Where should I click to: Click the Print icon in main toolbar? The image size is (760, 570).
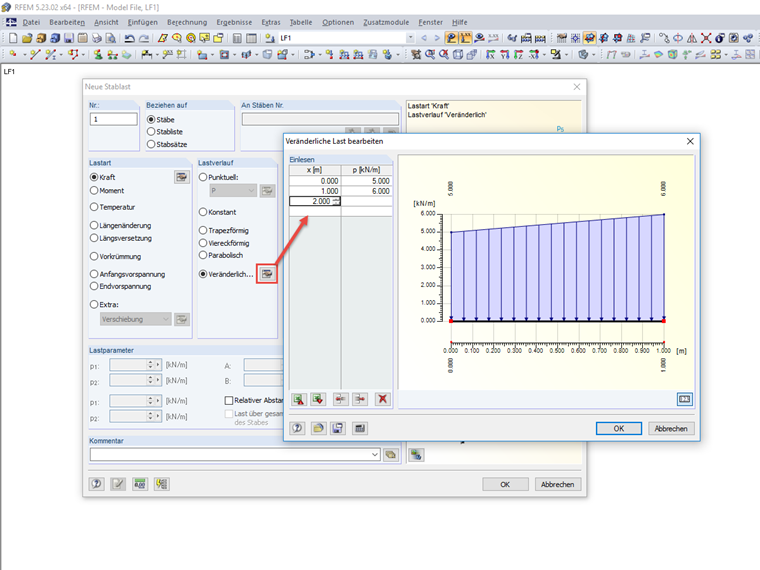[97, 38]
